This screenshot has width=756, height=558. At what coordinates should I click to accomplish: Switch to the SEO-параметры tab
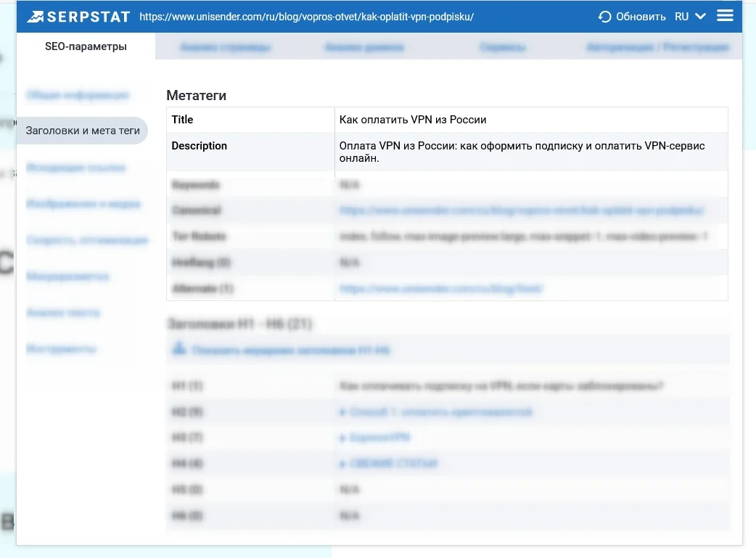(x=86, y=46)
